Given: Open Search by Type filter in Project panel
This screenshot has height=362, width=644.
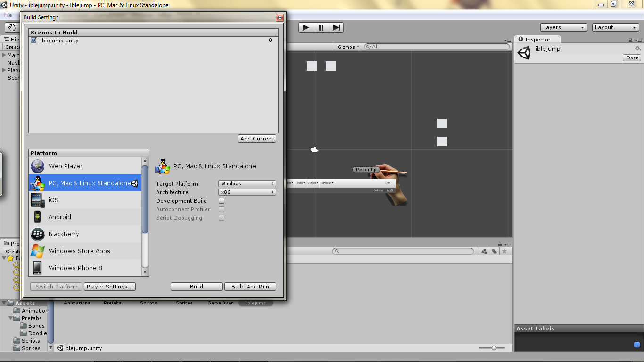Looking at the screenshot, I should point(484,251).
